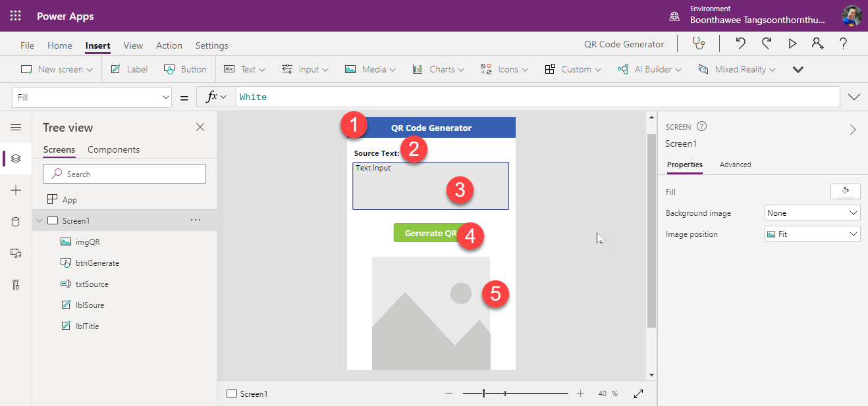Insert a Button control
This screenshot has height=406, width=868.
click(185, 69)
